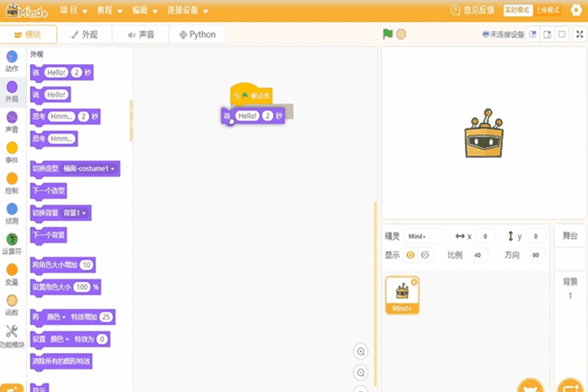588x392 pixels.
Task: Open the 连接设备 menu
Action: point(187,10)
